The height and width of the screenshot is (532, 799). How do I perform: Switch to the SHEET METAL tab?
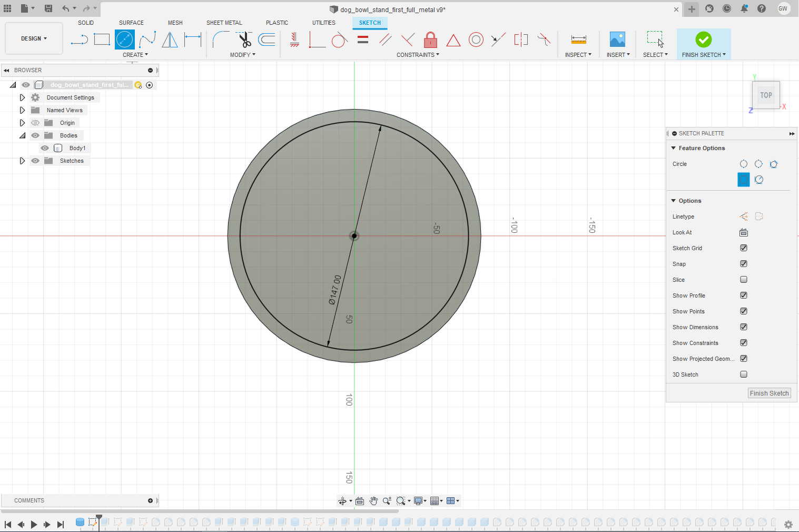pos(224,23)
